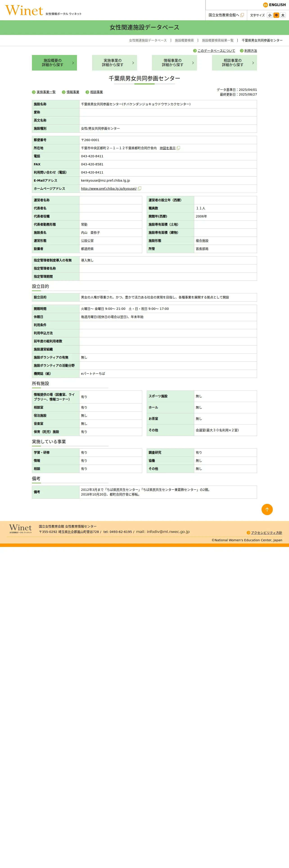
Task: Click green arrow icon before 相談事業
Action: [87, 92]
